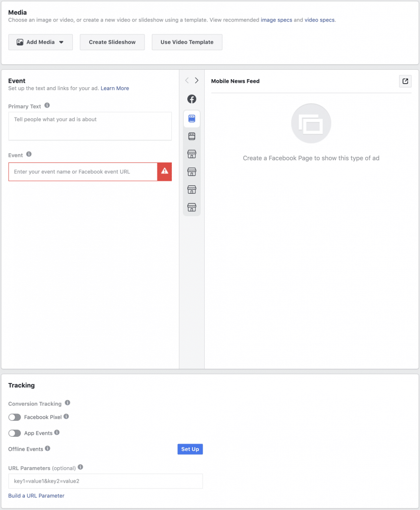
Task: Click the info icon next to Offline Events
Action: [x=47, y=449]
